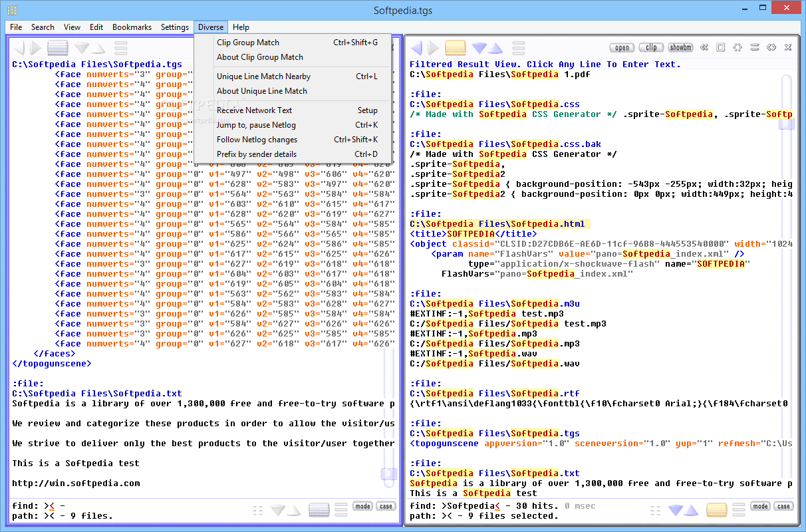This screenshot has width=806, height=532.
Task: Toggle the mode button in the left pane
Action: click(363, 506)
